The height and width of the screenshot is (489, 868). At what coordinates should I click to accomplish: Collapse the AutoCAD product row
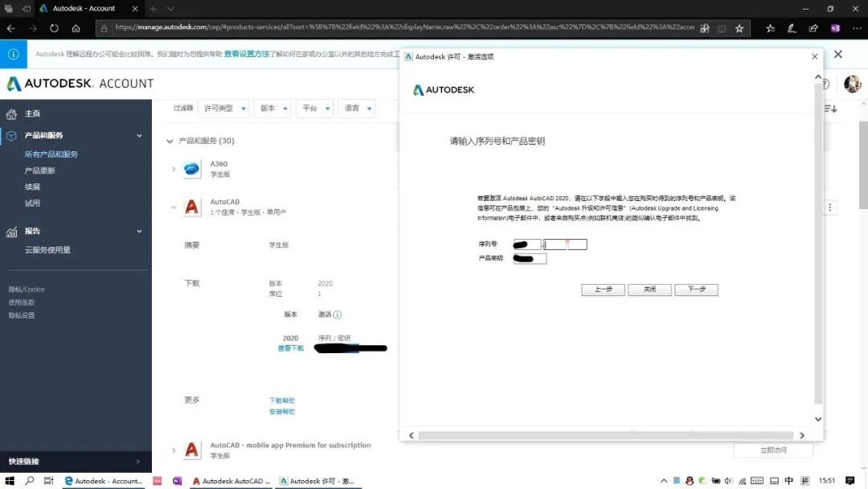pos(174,208)
